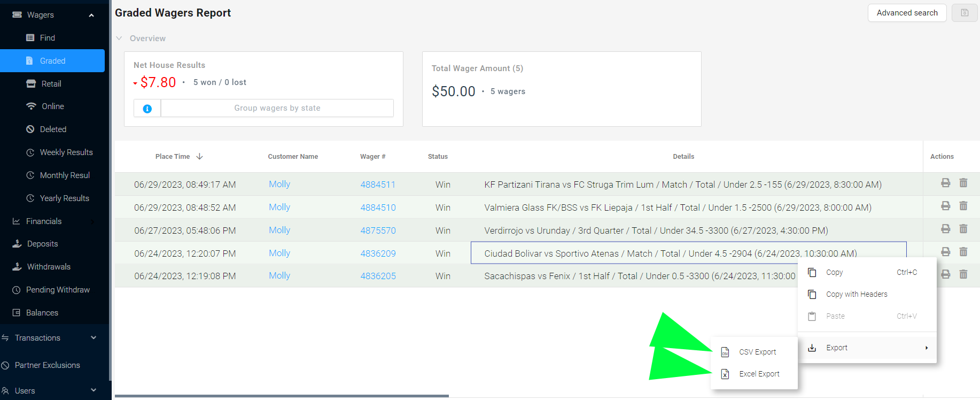
Task: Open Pending Withdraw in sidebar
Action: tap(58, 290)
